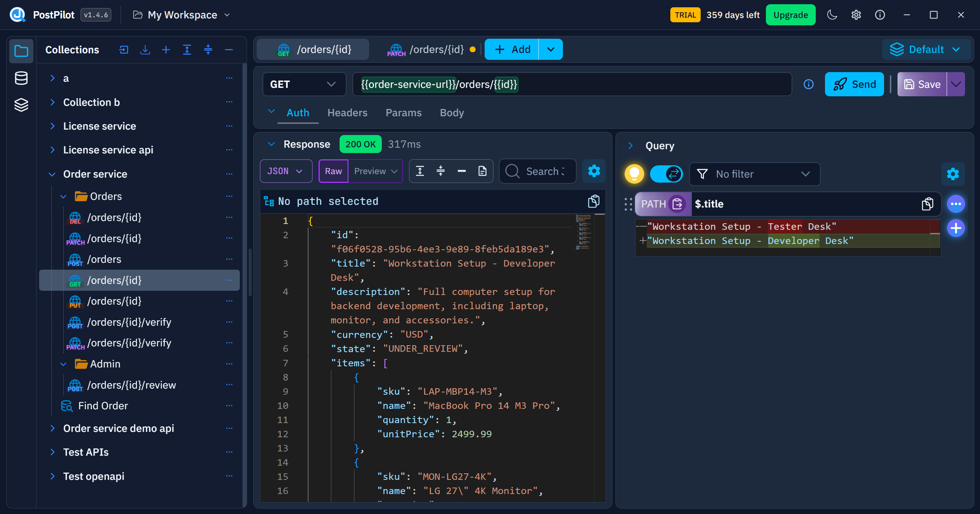Click the import download icon in Collections header
The image size is (980, 514).
tap(145, 49)
